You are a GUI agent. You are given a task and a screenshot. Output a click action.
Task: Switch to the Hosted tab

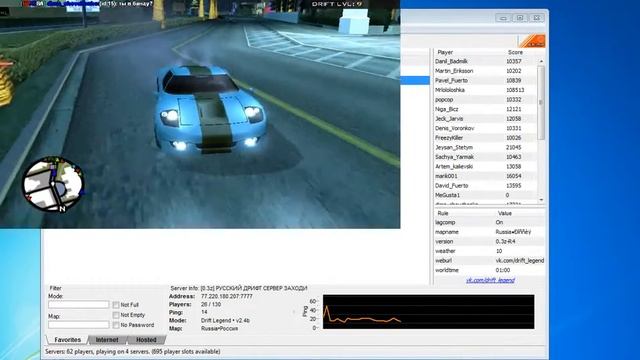click(146, 340)
